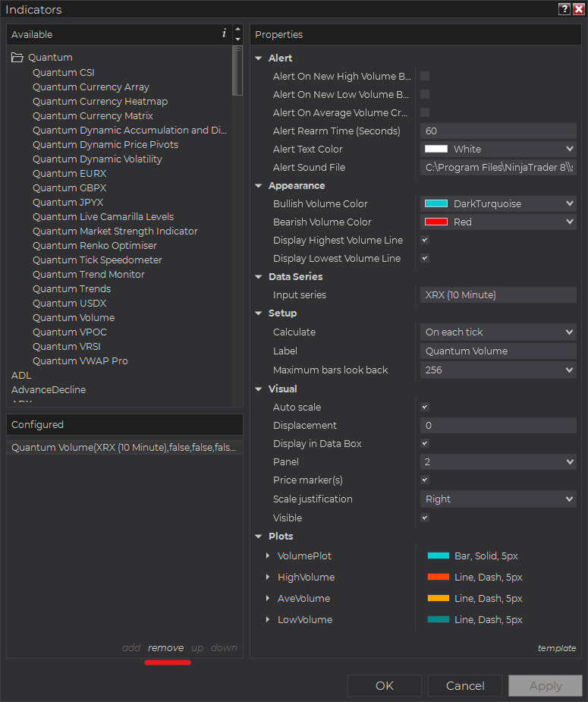Select Quantum VWAP Pro indicator

(x=80, y=360)
